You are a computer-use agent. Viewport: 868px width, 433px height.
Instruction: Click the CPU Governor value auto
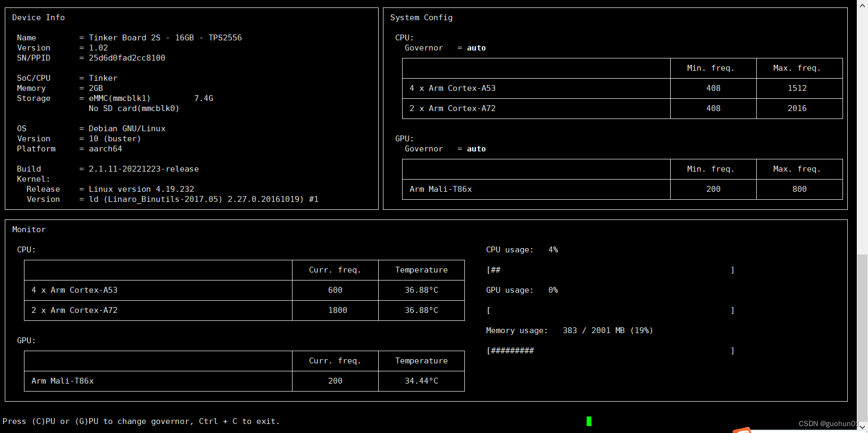coord(477,48)
